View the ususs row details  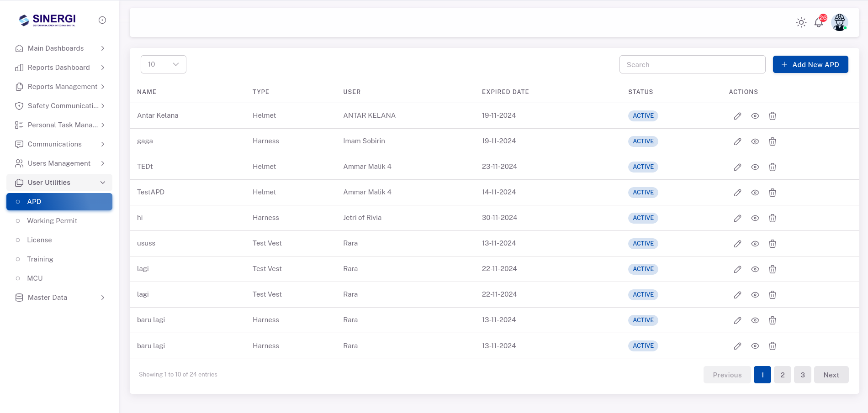click(755, 244)
